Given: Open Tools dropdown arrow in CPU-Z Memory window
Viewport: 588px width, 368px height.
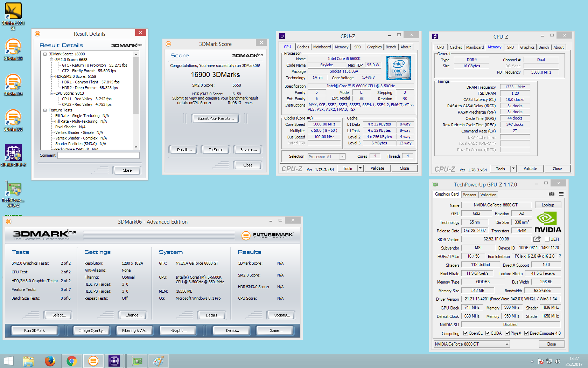Looking at the screenshot, I should pos(513,169).
